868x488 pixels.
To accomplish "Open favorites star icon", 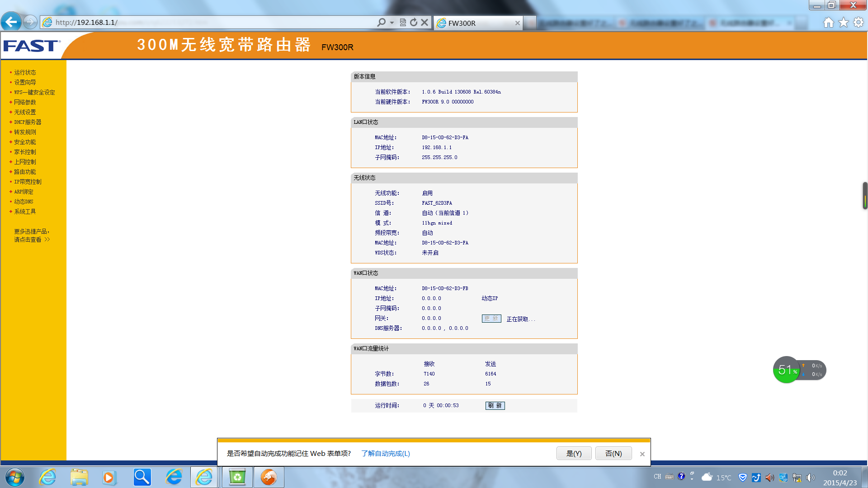I will pyautogui.click(x=844, y=22).
